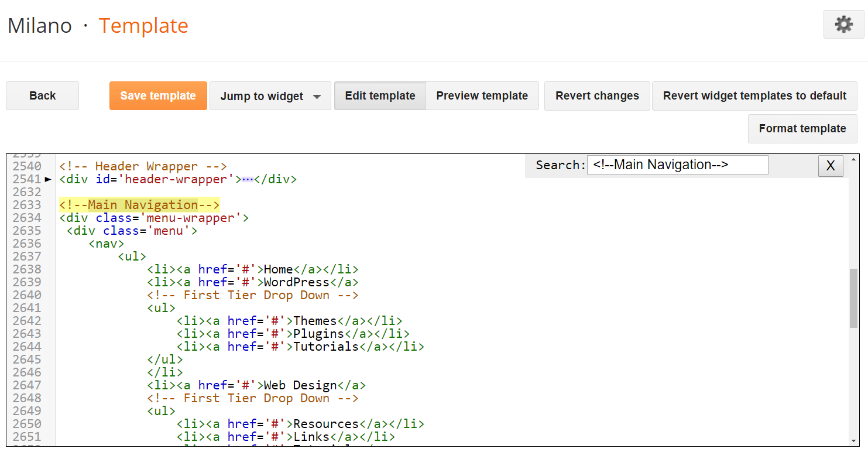Click the folded code ellipsis marker
This screenshot has width=868, height=452.
click(x=248, y=179)
